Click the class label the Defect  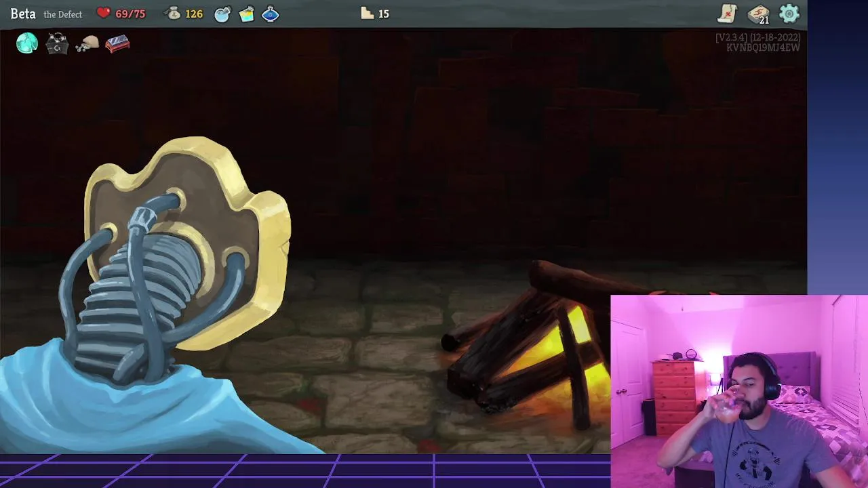point(63,14)
